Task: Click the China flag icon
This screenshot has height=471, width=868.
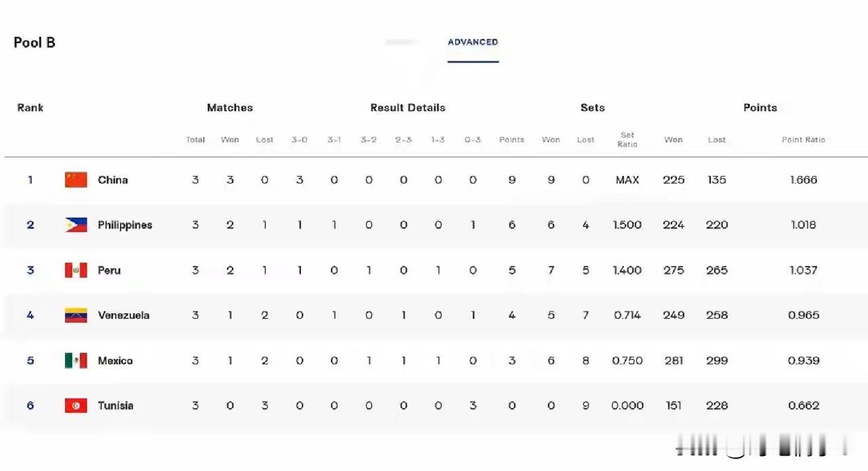Action: (x=76, y=180)
